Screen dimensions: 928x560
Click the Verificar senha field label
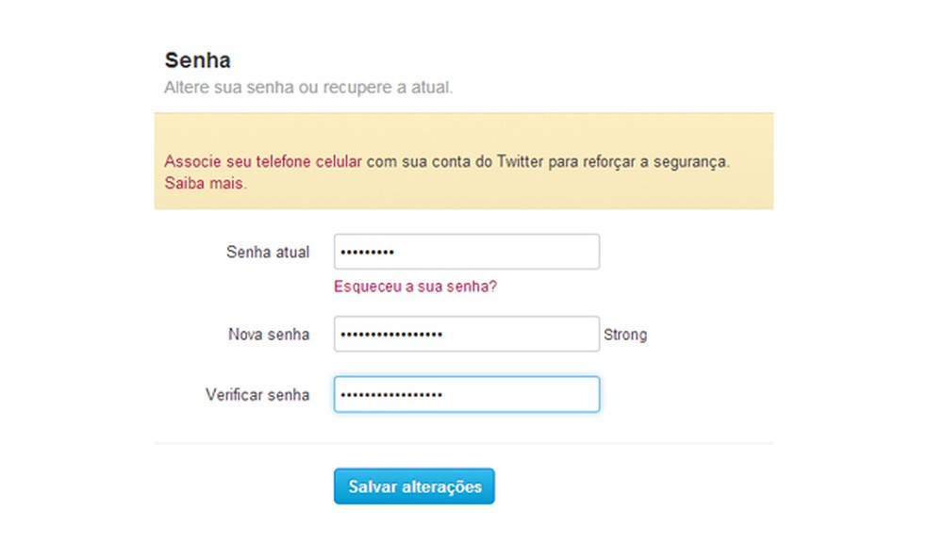(x=257, y=395)
